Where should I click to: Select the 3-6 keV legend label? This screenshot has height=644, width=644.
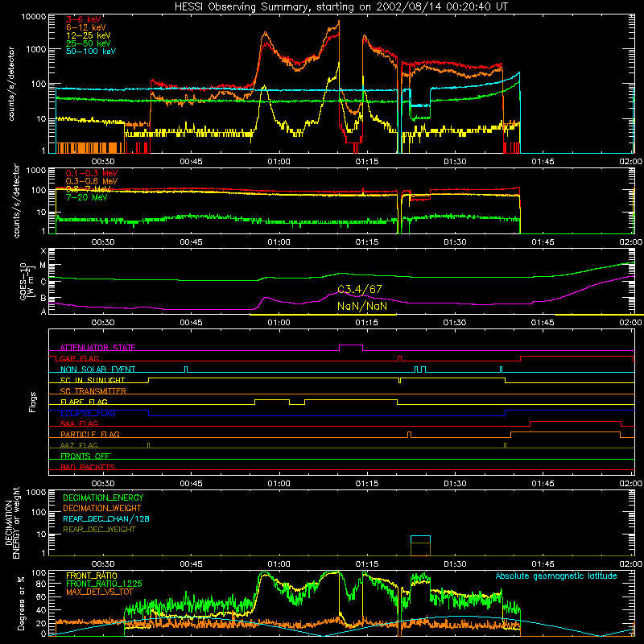click(84, 19)
